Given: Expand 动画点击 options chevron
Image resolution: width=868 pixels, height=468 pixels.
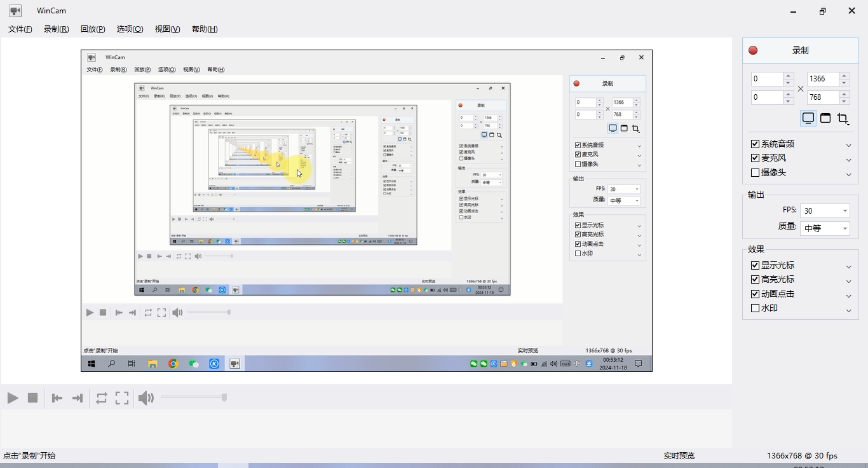Looking at the screenshot, I should click(849, 295).
